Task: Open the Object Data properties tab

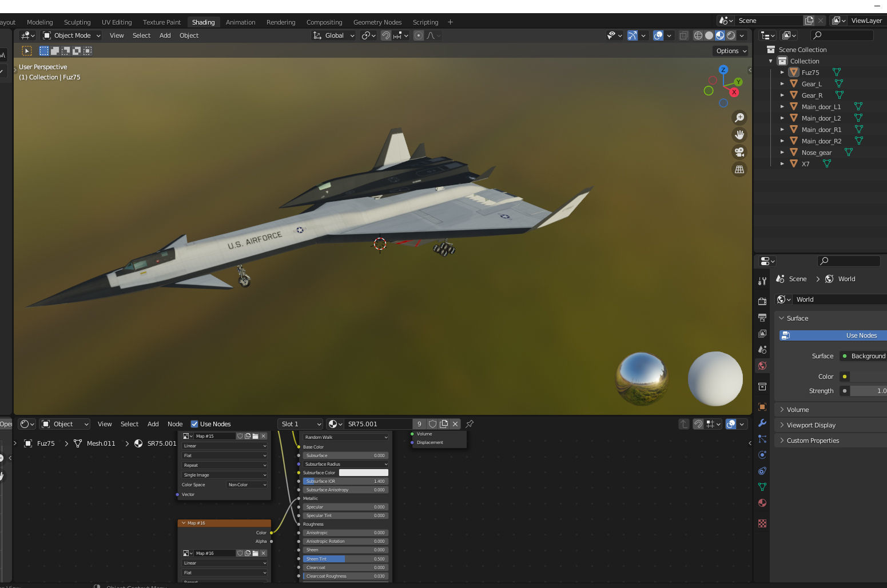Action: pyautogui.click(x=762, y=487)
